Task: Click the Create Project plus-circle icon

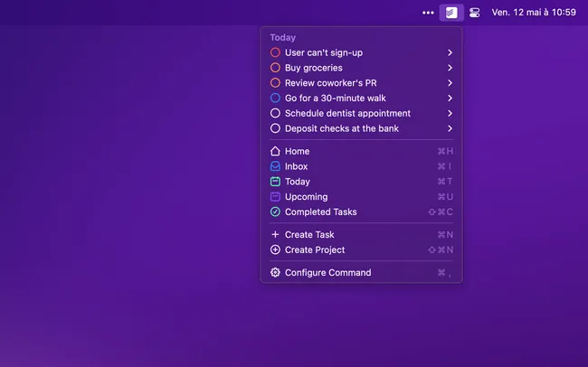Action: coord(275,250)
